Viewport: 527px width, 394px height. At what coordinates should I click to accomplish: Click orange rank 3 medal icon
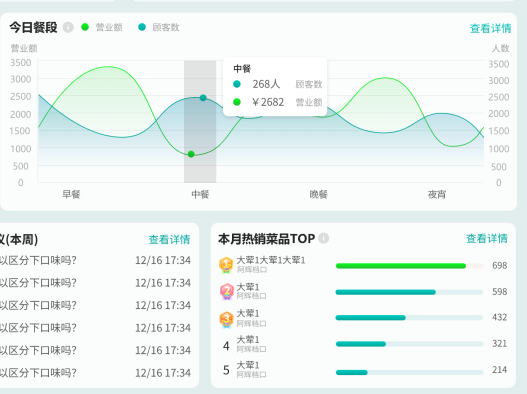(226, 319)
